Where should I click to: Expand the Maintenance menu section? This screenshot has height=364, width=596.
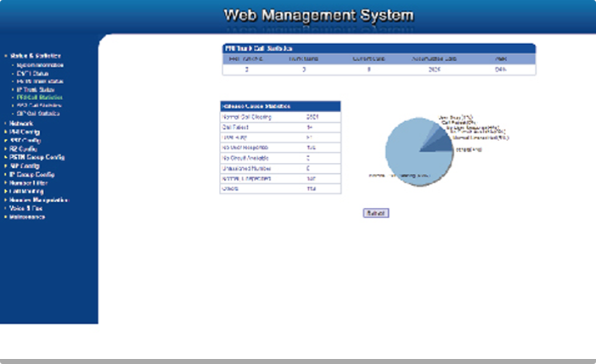(27, 217)
